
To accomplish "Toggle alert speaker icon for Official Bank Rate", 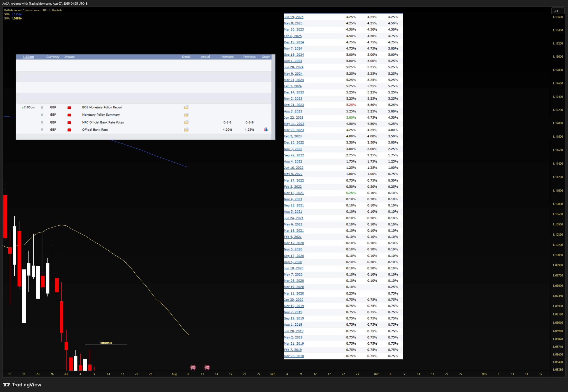I will click(x=42, y=130).
